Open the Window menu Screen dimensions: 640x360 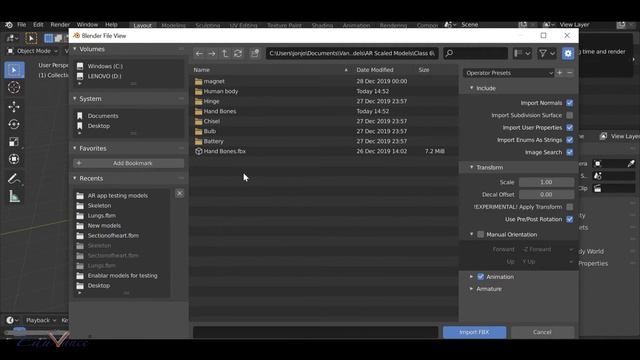coord(87,25)
